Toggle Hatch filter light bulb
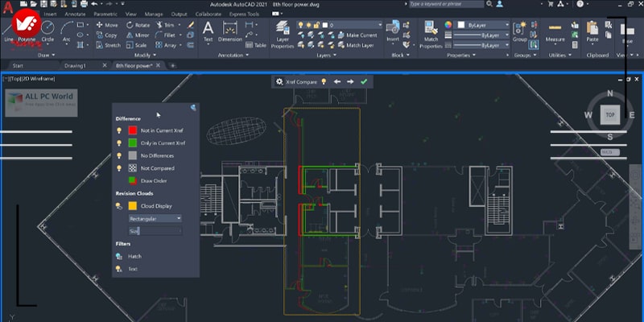This screenshot has height=322, width=644. click(119, 256)
